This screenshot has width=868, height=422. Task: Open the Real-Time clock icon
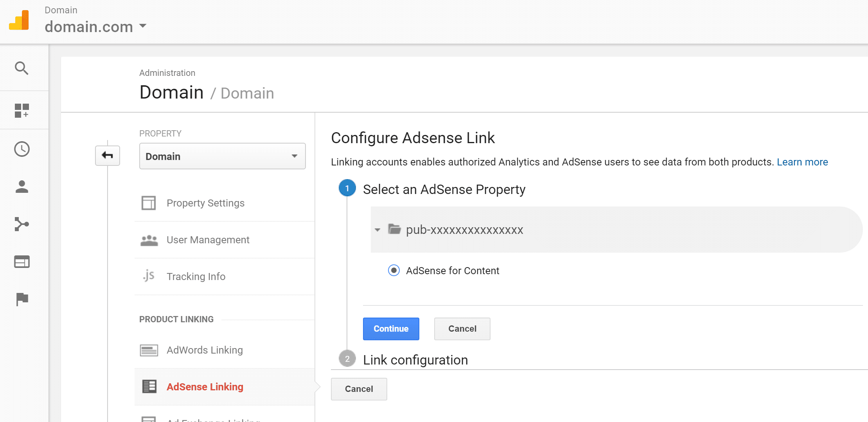click(22, 149)
